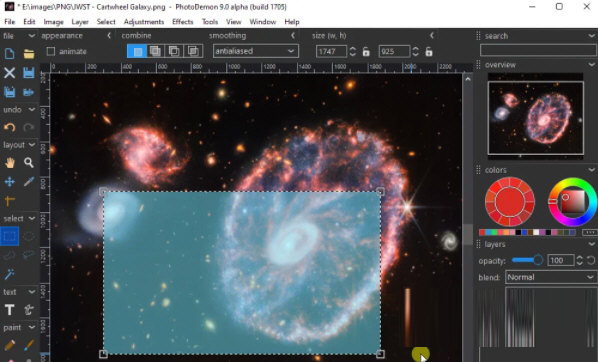The image size is (598, 362).
Task: Collapse the appearance options group
Action: [x=109, y=35]
